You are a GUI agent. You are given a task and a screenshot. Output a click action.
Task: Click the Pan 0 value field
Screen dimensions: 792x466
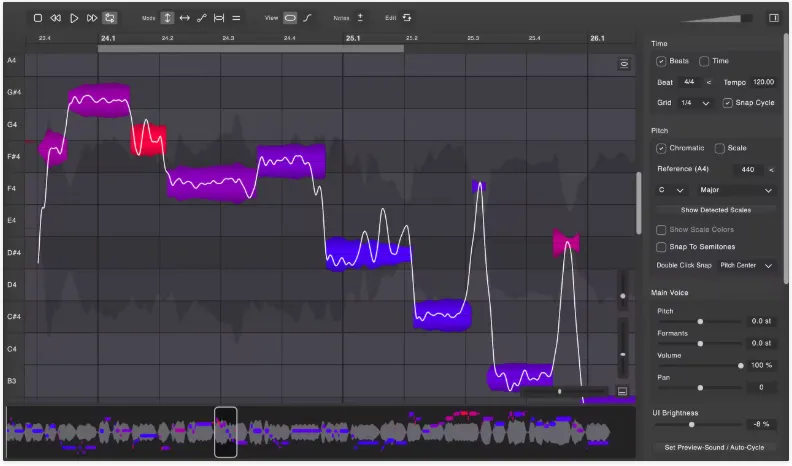pos(761,388)
